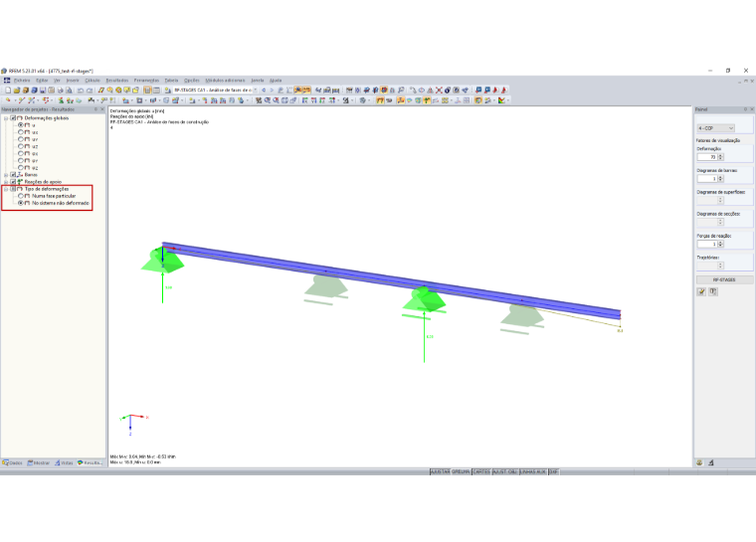The image size is (756, 542).
Task: Click the Forças de reacção input field
Action: point(707,244)
